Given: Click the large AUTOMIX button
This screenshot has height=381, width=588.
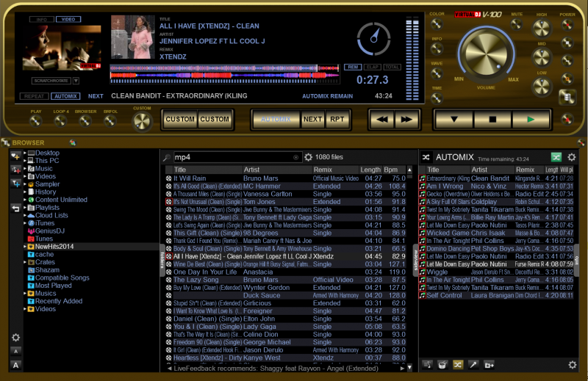Looking at the screenshot, I should pyautogui.click(x=276, y=120).
